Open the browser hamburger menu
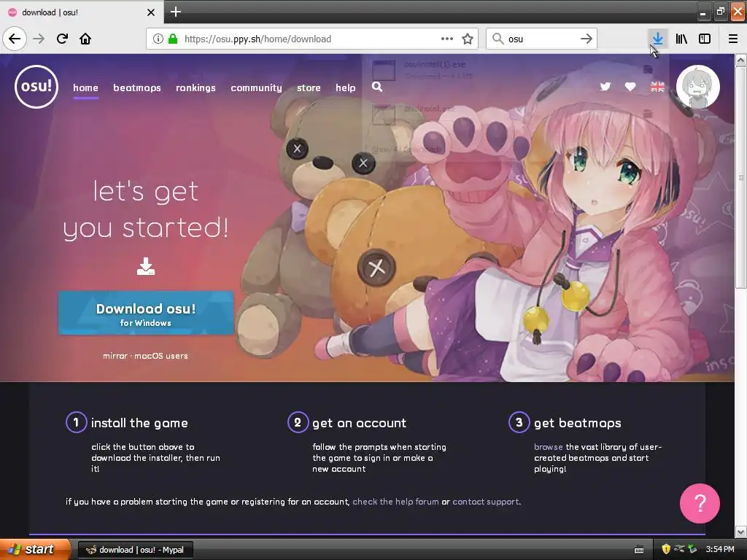Viewport: 747px width, 560px height. click(733, 39)
